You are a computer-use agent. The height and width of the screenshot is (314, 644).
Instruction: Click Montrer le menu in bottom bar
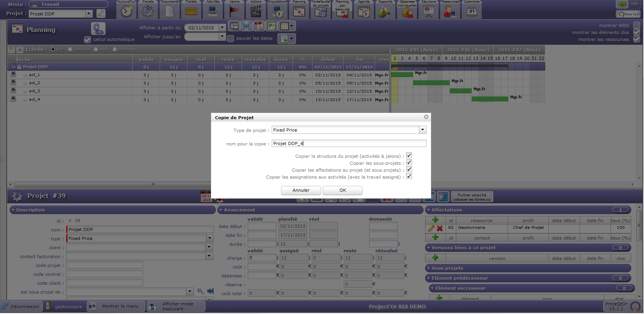[116, 306]
